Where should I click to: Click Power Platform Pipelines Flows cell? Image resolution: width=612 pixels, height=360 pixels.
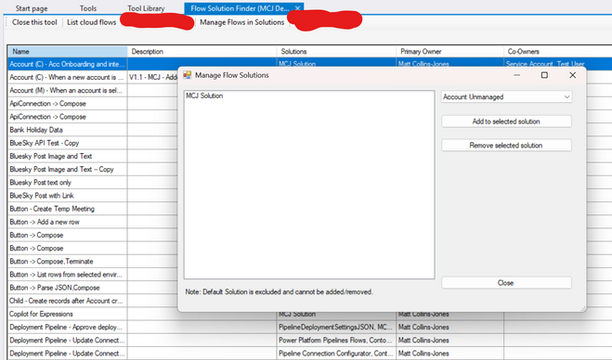pos(336,340)
